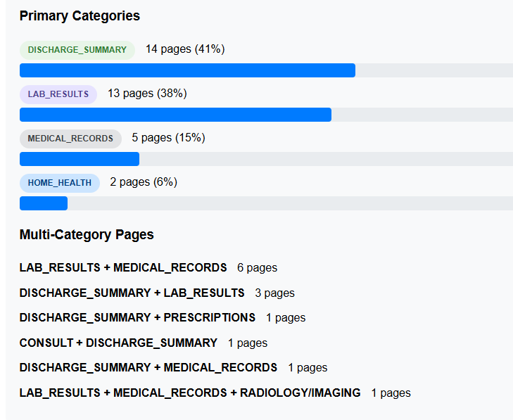Click the "5 pages (15%)" label
513x420 pixels.
tap(168, 138)
